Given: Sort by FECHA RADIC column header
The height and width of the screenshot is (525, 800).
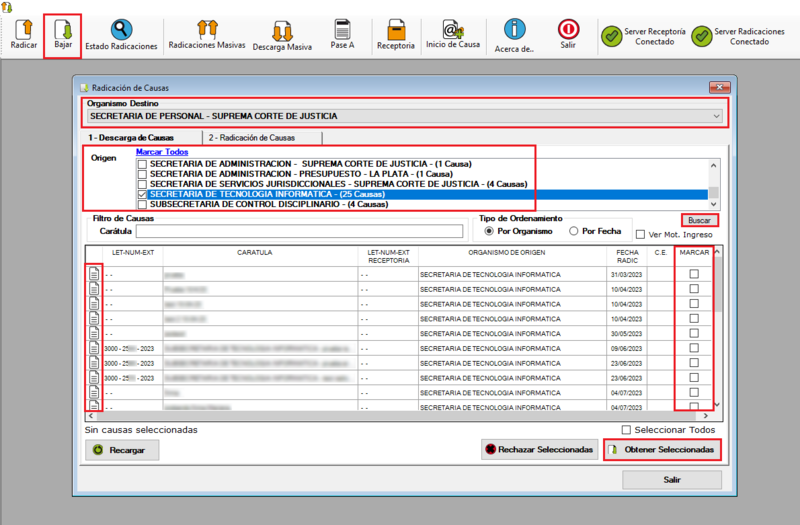Looking at the screenshot, I should click(x=627, y=256).
